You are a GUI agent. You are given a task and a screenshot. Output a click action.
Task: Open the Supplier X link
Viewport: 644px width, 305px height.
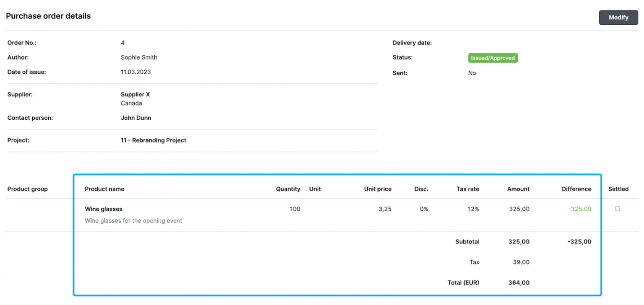click(135, 95)
